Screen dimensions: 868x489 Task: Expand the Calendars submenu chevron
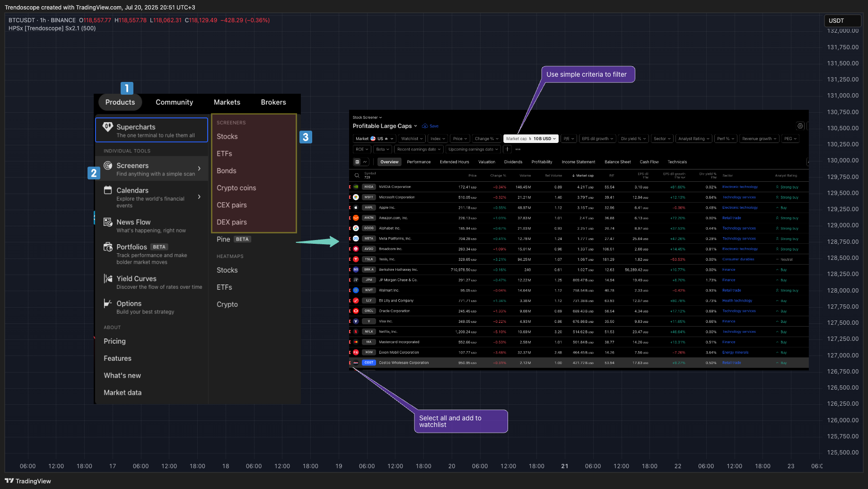pos(199,196)
